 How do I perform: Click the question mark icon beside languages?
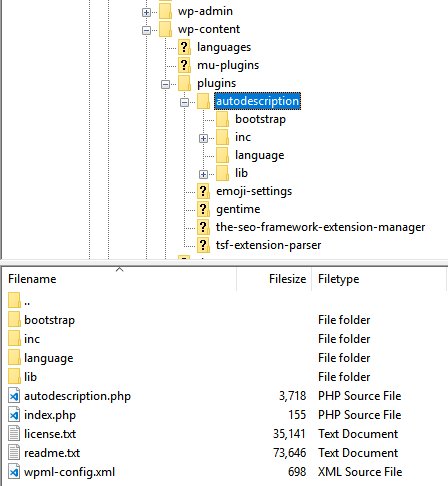[184, 47]
